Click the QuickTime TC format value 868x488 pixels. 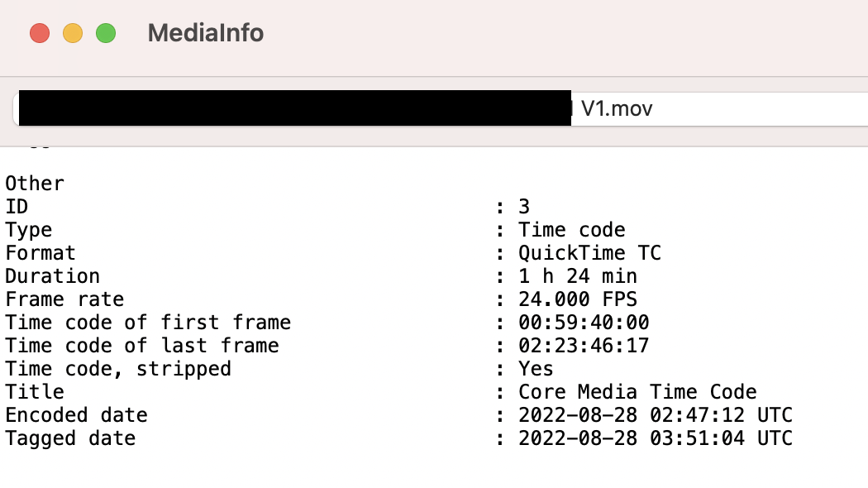(589, 253)
